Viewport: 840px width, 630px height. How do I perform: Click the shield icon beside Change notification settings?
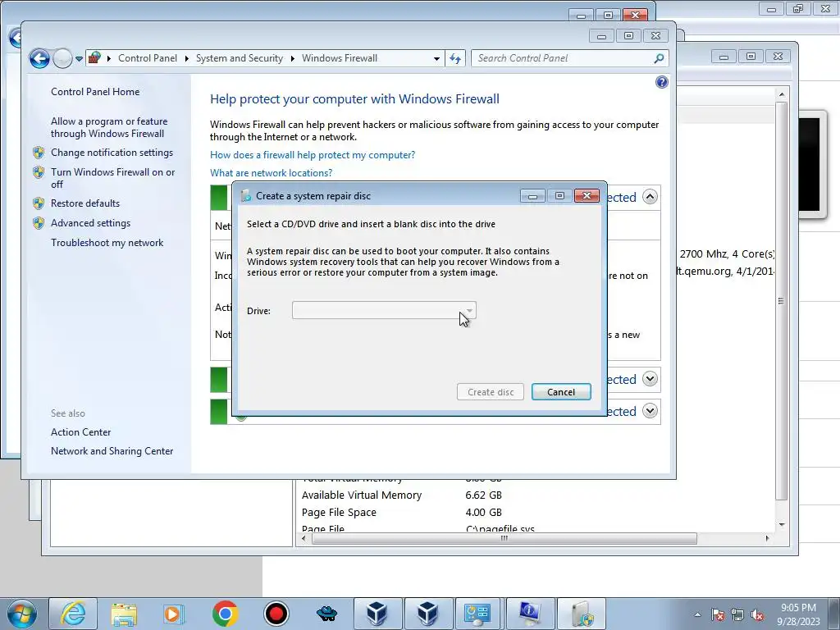(38, 153)
